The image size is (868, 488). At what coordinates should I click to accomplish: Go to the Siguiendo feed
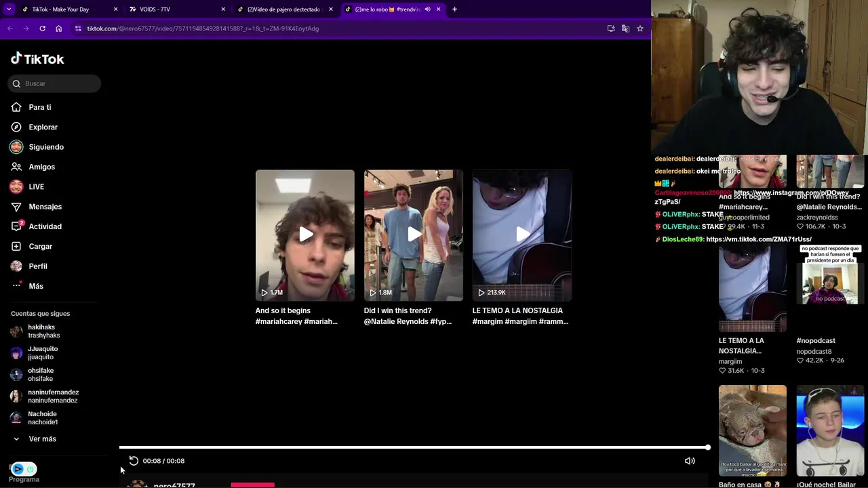(x=45, y=147)
